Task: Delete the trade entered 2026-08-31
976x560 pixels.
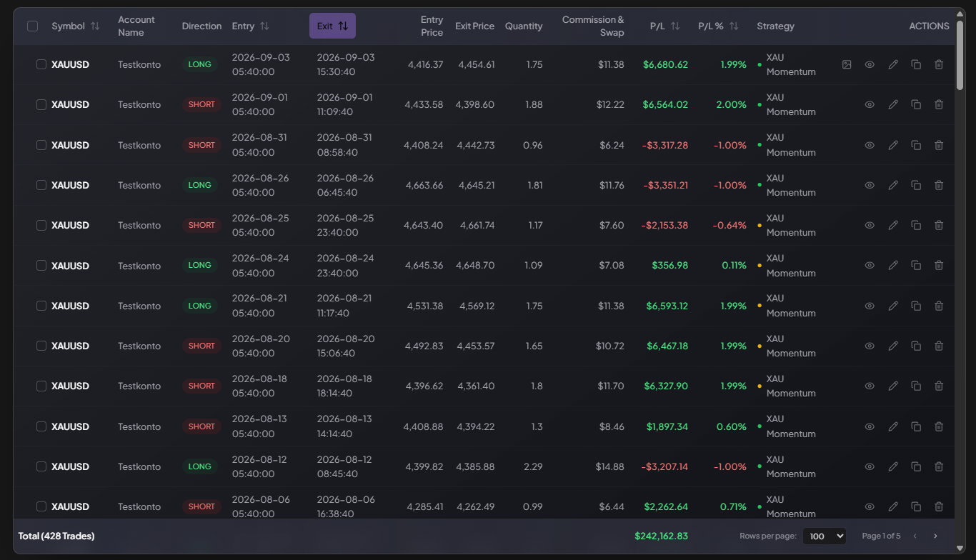Action: (939, 145)
